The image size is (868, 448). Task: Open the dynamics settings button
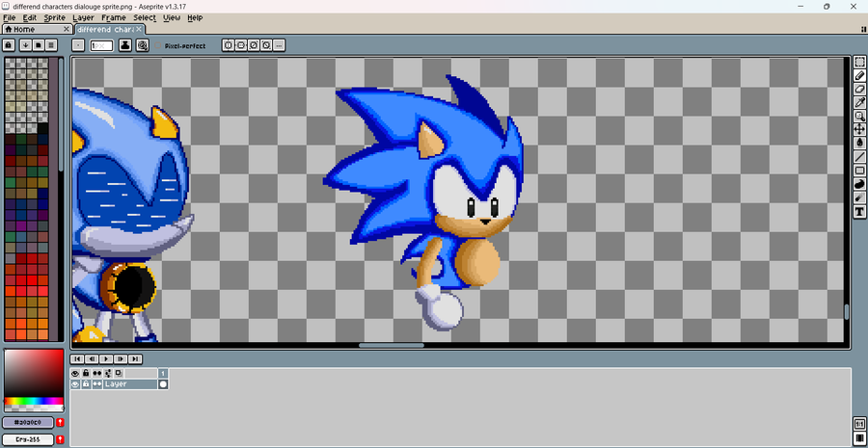143,45
